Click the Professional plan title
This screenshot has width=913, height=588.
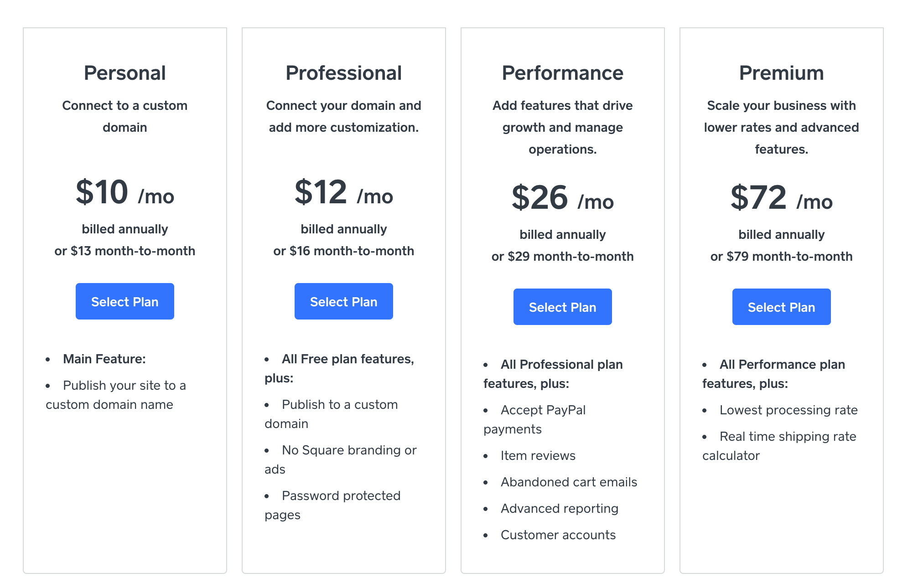pyautogui.click(x=343, y=73)
